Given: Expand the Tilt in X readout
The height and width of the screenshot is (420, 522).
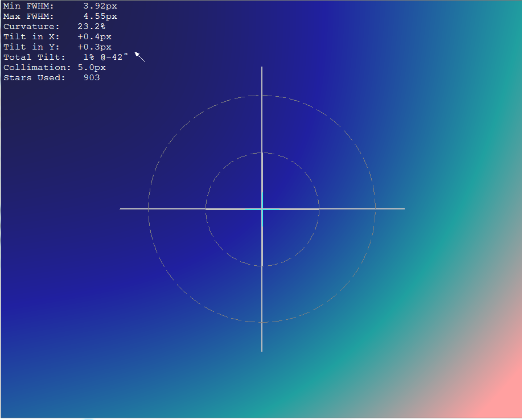Looking at the screenshot, I should tap(57, 36).
